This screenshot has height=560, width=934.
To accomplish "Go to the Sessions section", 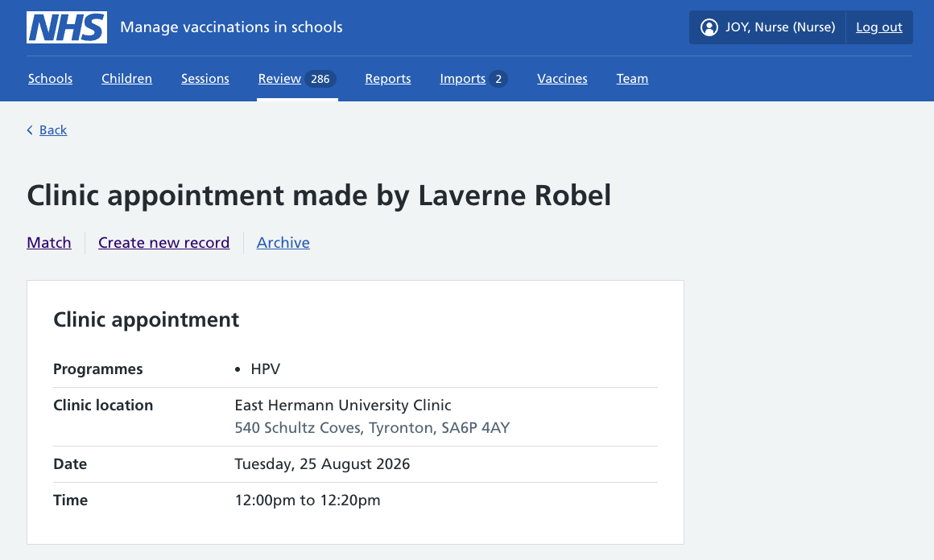I will tap(205, 79).
